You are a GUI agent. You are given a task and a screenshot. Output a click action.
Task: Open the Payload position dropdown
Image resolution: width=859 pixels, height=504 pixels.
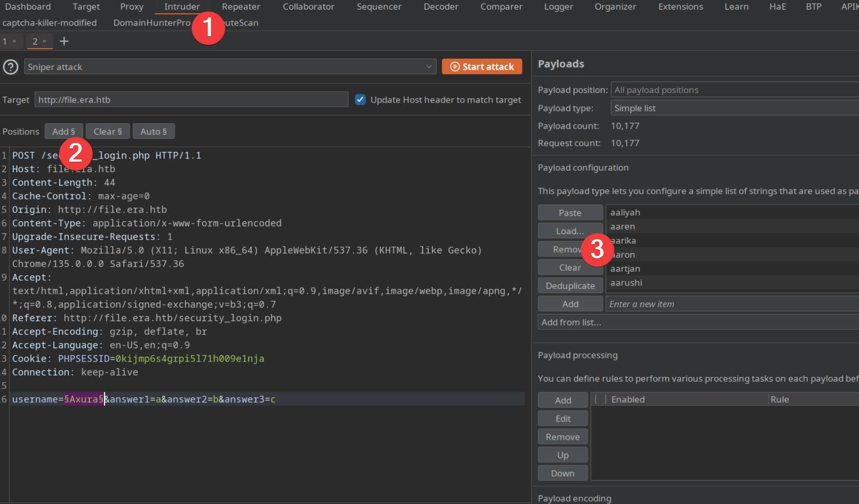click(733, 90)
